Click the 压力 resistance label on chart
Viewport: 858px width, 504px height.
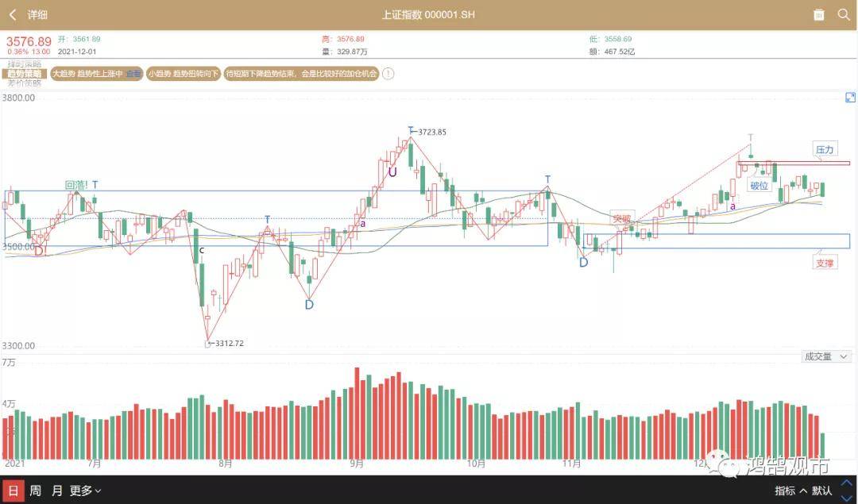click(x=825, y=149)
